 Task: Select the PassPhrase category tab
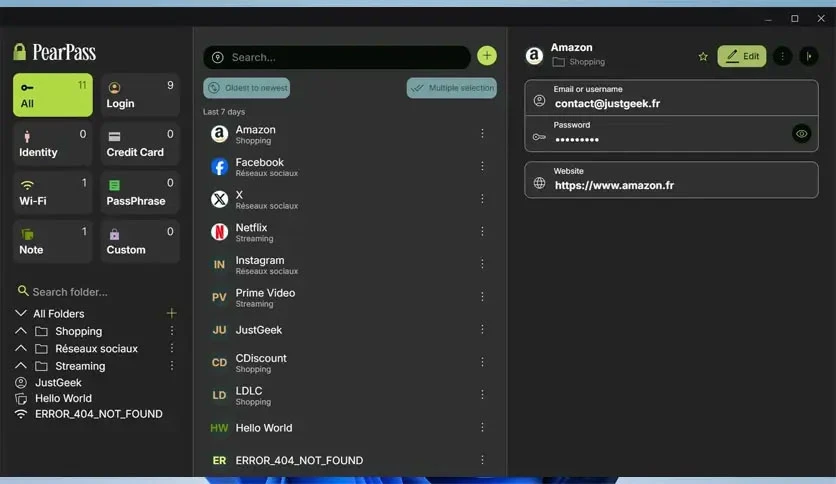coord(140,192)
